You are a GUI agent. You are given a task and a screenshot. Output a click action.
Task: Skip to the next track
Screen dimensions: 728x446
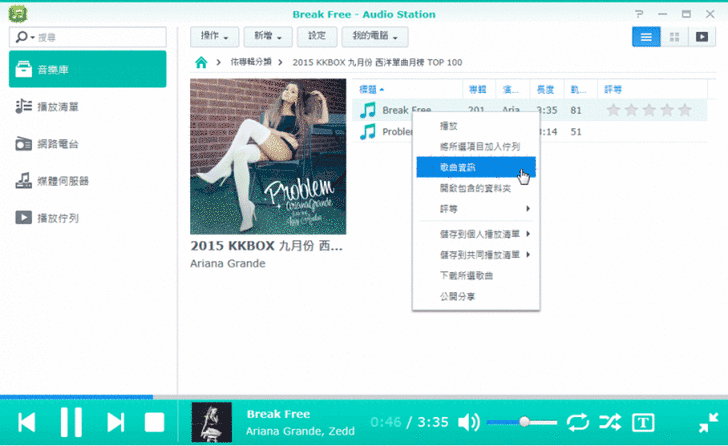point(116,422)
